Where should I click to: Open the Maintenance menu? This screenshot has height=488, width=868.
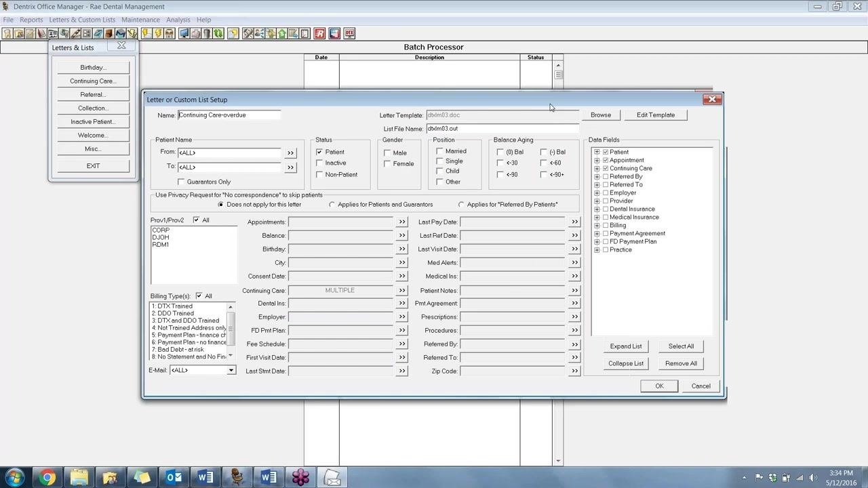coord(140,20)
